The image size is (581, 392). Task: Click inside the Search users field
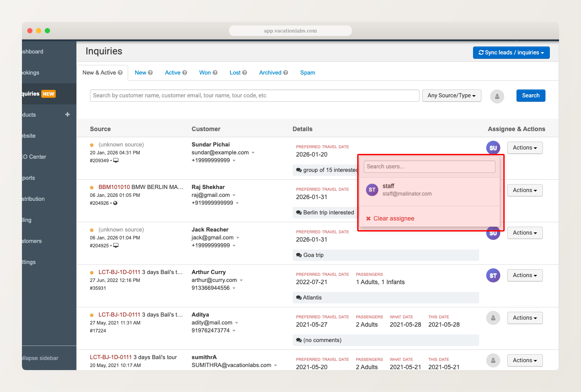[x=429, y=167]
